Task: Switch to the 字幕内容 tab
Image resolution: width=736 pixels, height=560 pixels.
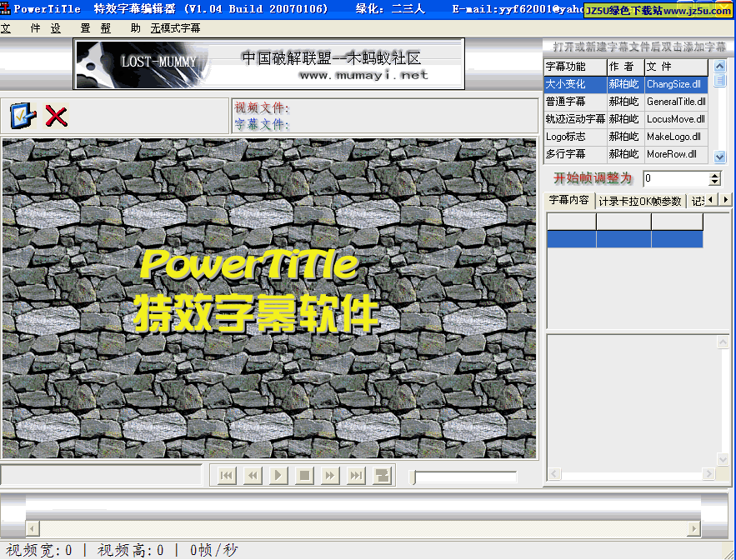Action: coord(569,200)
